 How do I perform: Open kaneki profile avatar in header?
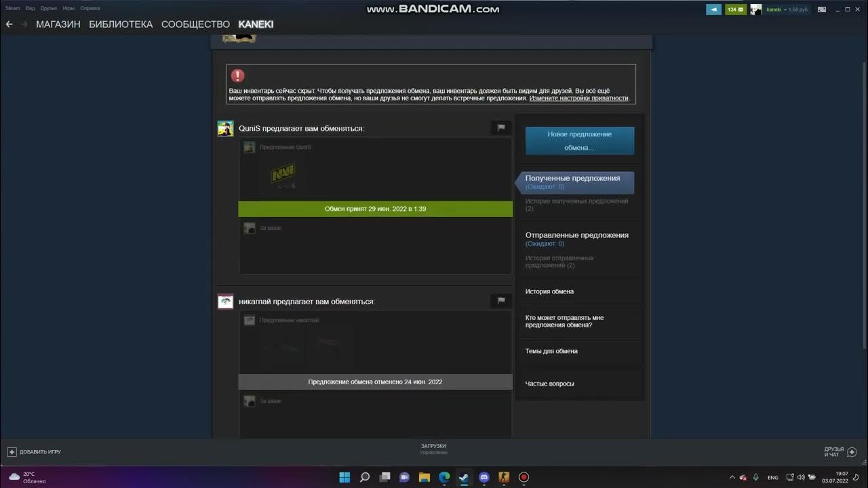[755, 9]
